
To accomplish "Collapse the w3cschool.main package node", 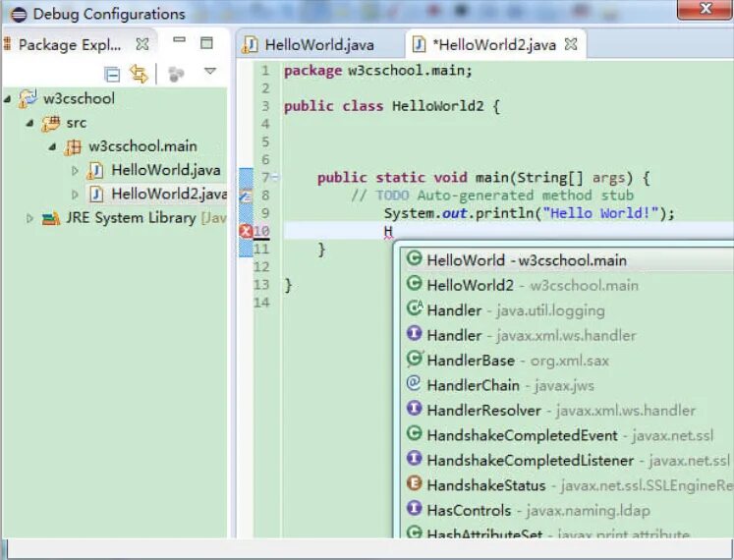I will click(52, 146).
